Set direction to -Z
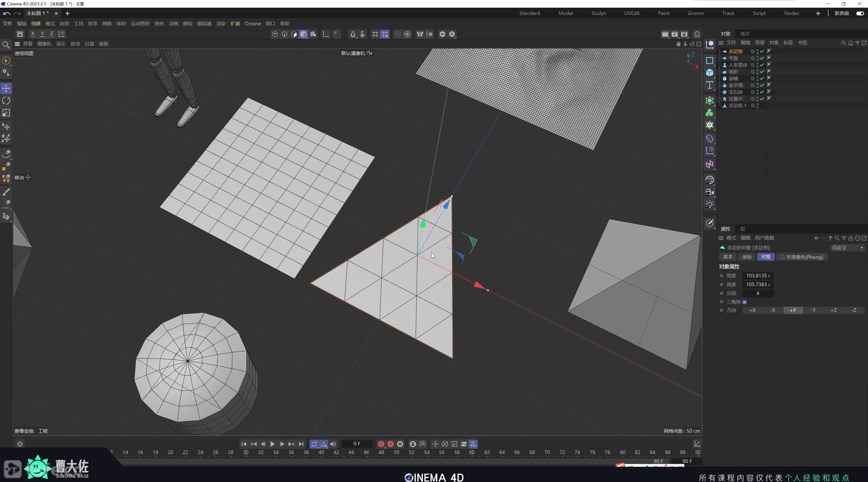The height and width of the screenshot is (482, 868). pyautogui.click(x=854, y=310)
